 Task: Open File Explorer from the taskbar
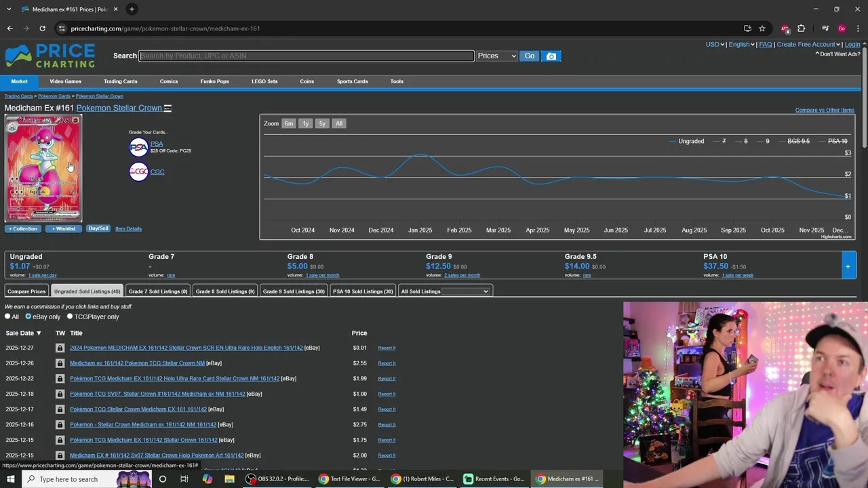(x=229, y=479)
